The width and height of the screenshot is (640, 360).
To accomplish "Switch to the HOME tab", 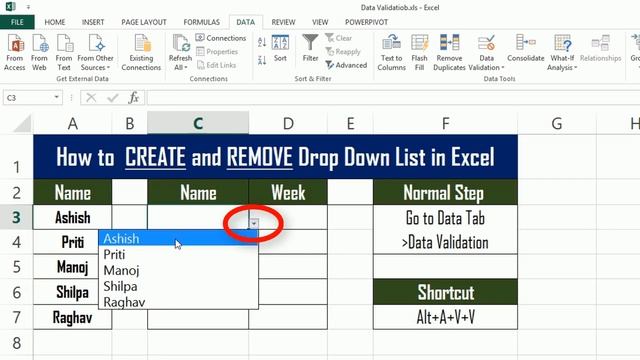I will click(x=55, y=22).
